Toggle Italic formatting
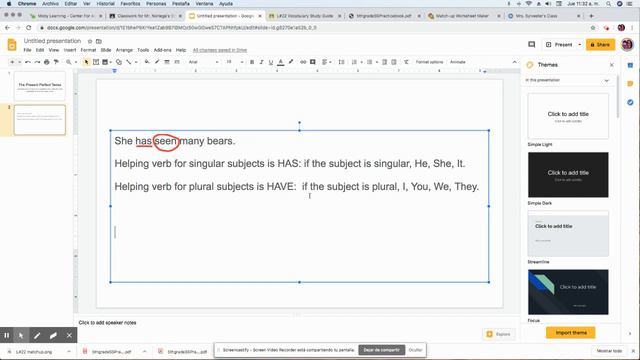 click(261, 62)
